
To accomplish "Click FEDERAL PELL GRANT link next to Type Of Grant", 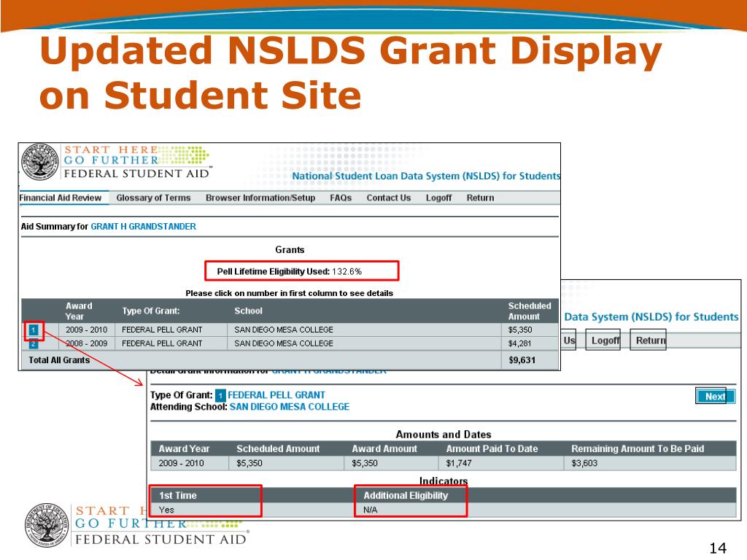I will click(x=276, y=394).
